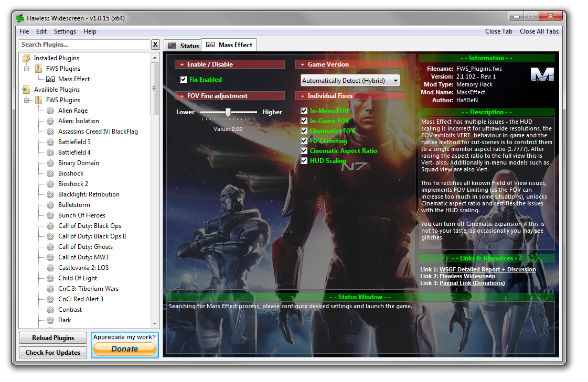Click the gear icon beside Battlefield 3
Image resolution: width=588 pixels, height=382 pixels.
pyautogui.click(x=50, y=142)
